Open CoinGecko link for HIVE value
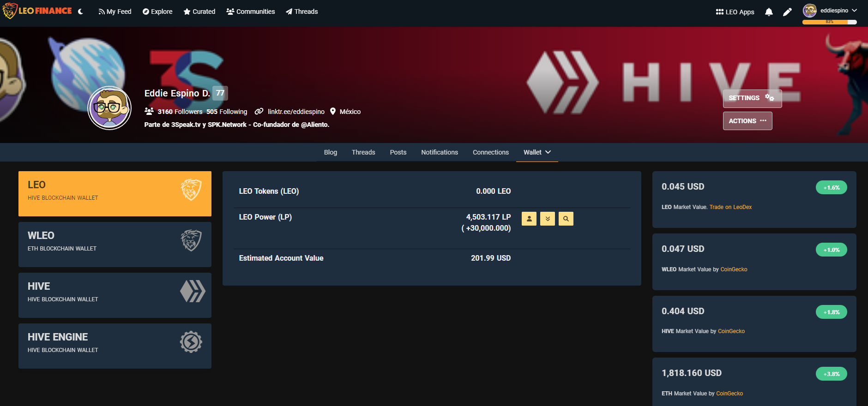 (x=731, y=331)
